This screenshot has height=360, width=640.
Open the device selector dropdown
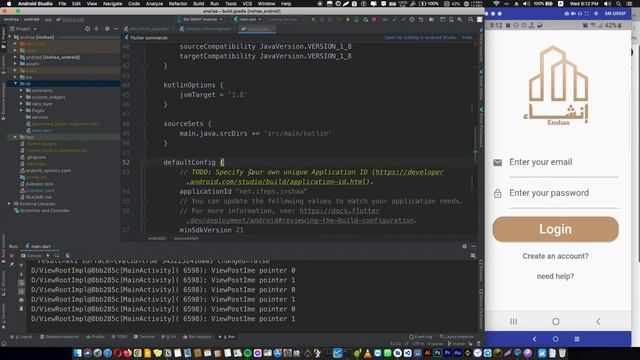coord(200,20)
